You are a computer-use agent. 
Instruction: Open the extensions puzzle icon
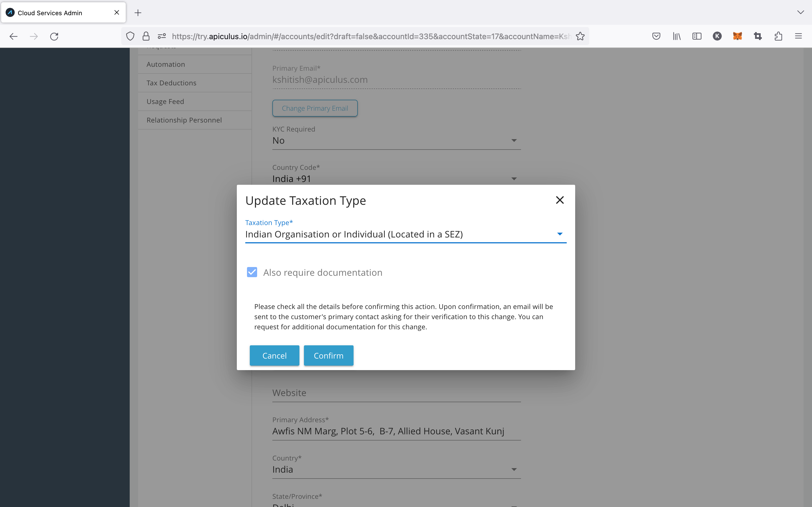(778, 36)
